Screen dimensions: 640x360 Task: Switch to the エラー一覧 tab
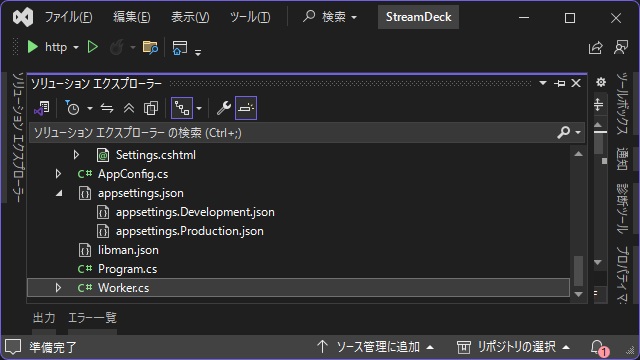(x=92, y=318)
